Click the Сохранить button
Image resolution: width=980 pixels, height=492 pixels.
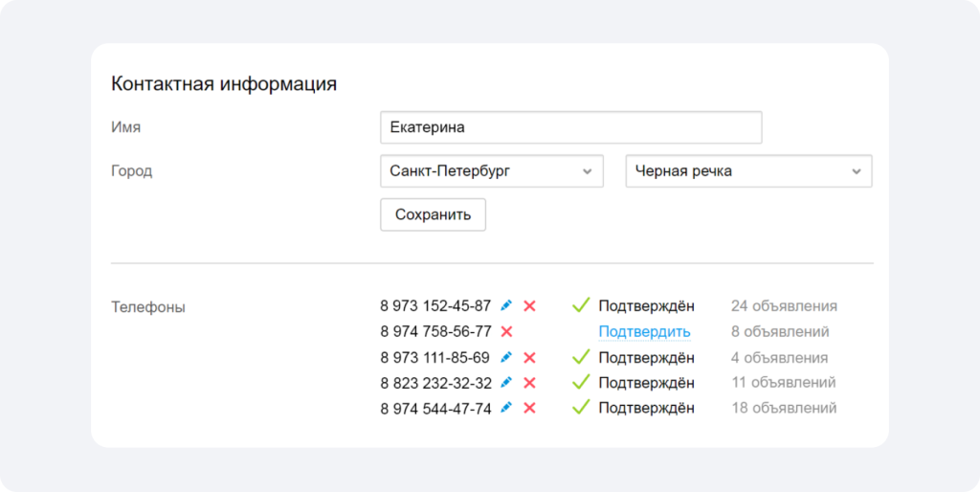[434, 215]
